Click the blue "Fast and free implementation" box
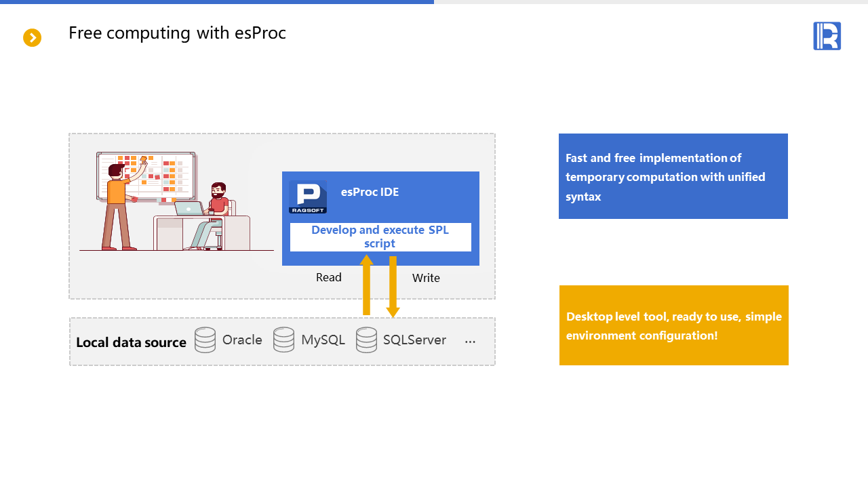The image size is (868, 488). tap(673, 176)
